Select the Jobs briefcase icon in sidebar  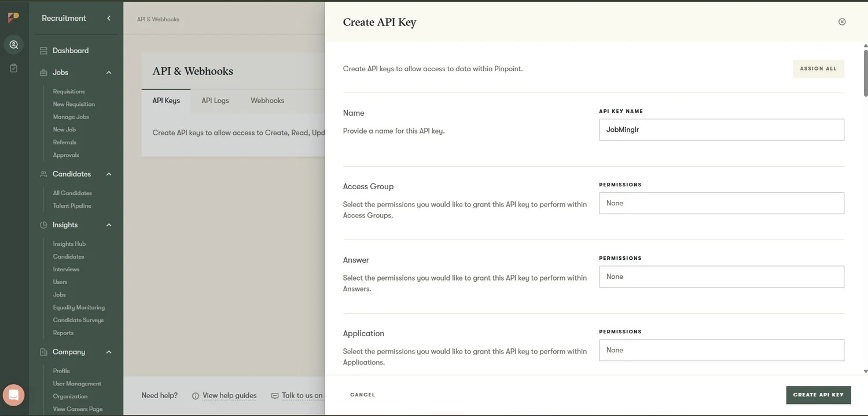tap(44, 72)
